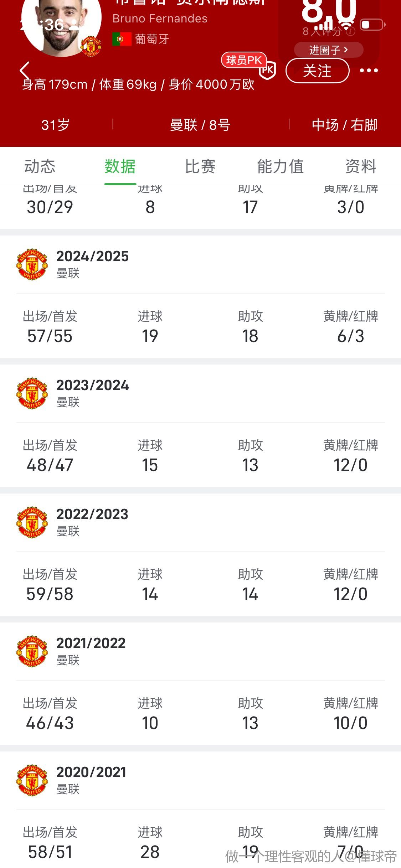401x868 pixels.
Task: Tap the back arrow icon
Action: (24, 70)
